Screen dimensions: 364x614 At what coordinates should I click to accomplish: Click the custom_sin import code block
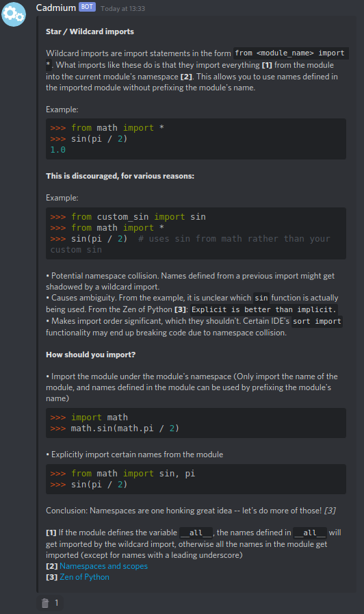[x=196, y=233]
